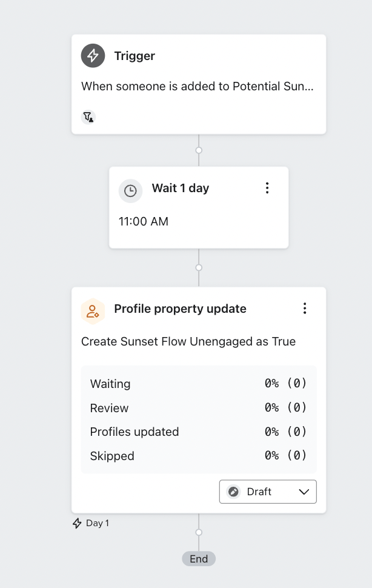Image resolution: width=372 pixels, height=588 pixels.
Task: Click the clock icon on Wait step
Action: pos(130,191)
